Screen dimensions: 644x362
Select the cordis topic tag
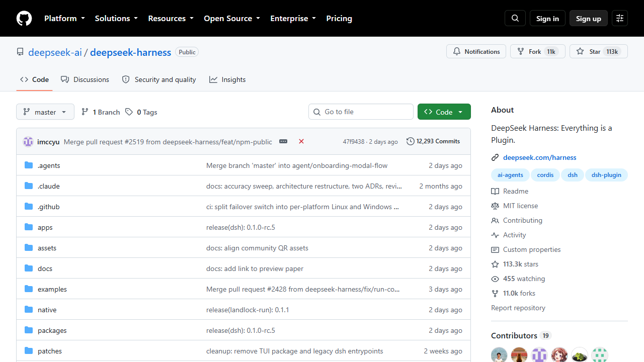click(x=545, y=175)
